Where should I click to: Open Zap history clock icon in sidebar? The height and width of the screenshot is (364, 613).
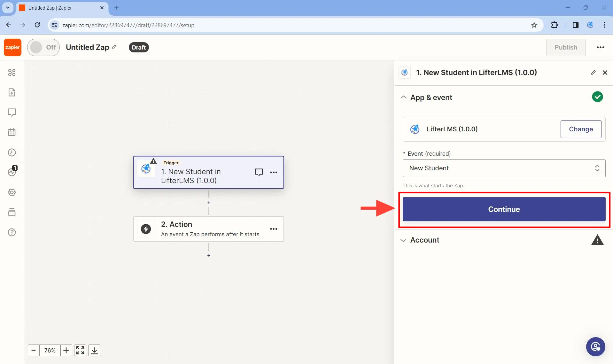(12, 152)
